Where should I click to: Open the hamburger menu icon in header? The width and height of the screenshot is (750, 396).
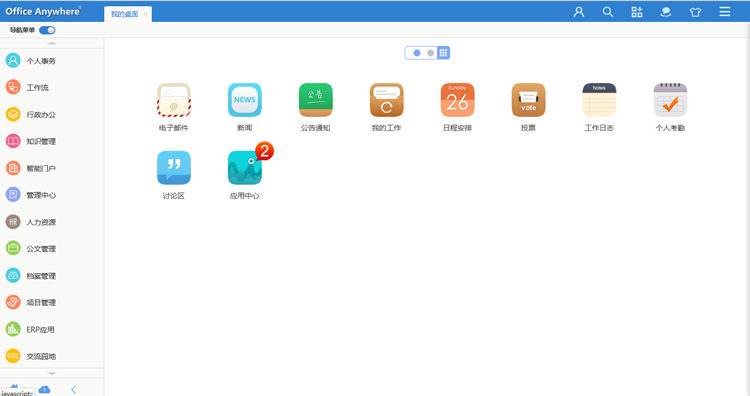coord(725,11)
